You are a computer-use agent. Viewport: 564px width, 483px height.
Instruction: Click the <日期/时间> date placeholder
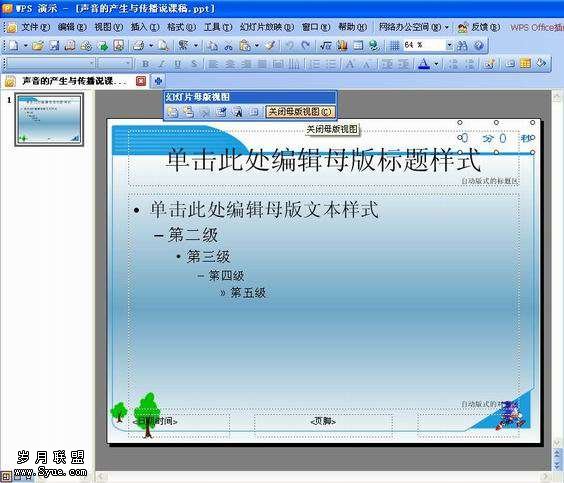155,421
